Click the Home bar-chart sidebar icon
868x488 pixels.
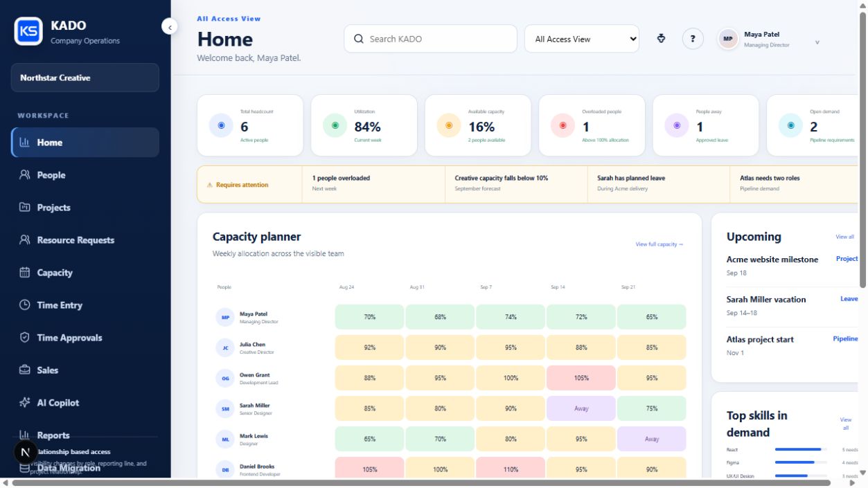[x=25, y=142]
